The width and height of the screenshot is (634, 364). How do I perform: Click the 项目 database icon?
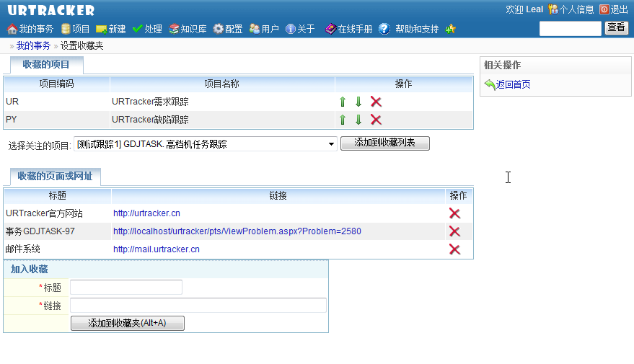[x=66, y=29]
